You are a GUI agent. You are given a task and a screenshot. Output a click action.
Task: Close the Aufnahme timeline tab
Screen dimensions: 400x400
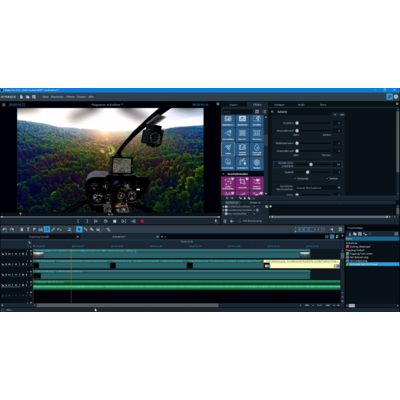click(x=157, y=237)
